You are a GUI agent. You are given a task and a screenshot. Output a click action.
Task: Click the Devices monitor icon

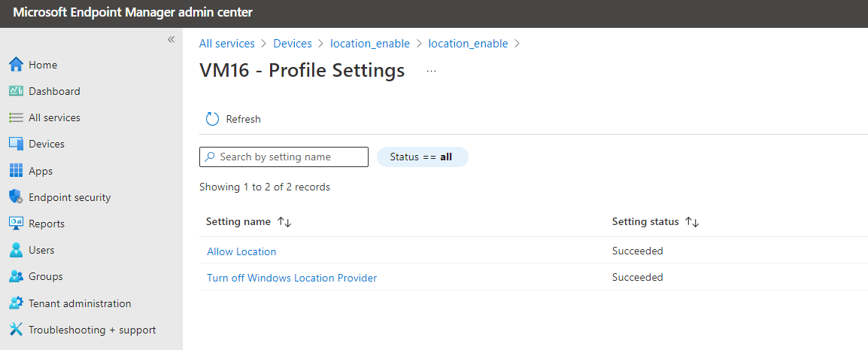[x=16, y=144]
